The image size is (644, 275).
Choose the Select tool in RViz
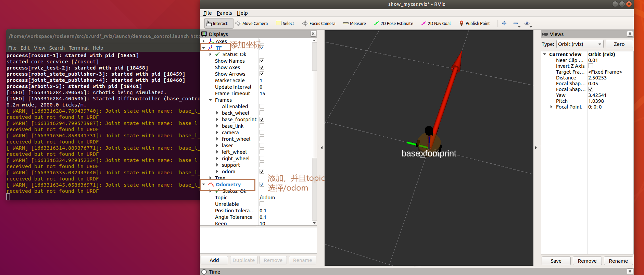coord(285,23)
